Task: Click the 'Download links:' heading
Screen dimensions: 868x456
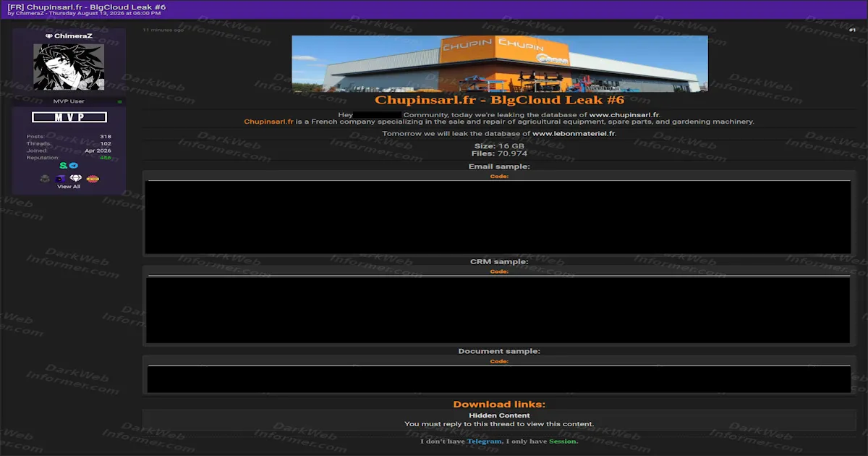Action: (499, 405)
